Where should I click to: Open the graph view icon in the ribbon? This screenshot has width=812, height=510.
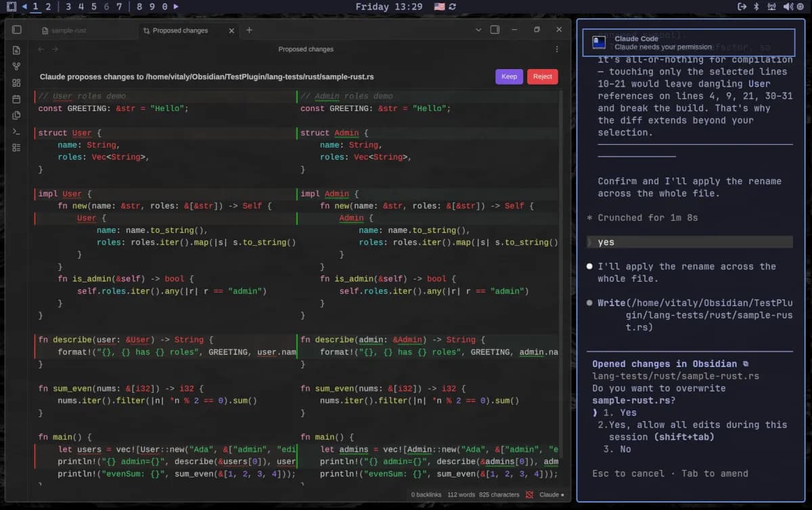[x=16, y=66]
